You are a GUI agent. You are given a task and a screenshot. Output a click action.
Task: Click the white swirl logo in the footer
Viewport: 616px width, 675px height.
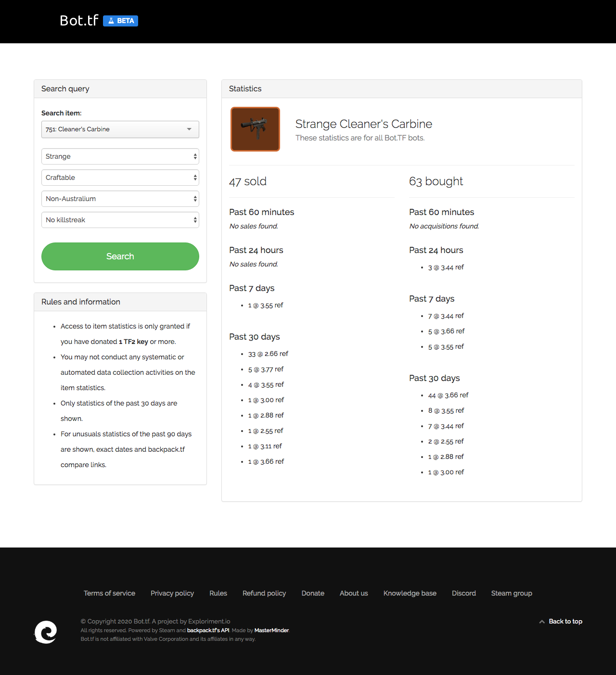pos(46,632)
